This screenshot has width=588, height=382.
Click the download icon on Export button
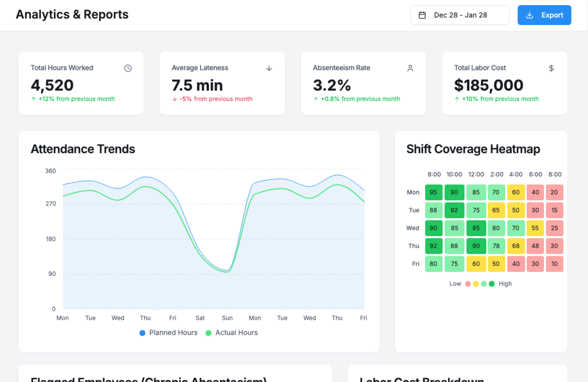[530, 15]
